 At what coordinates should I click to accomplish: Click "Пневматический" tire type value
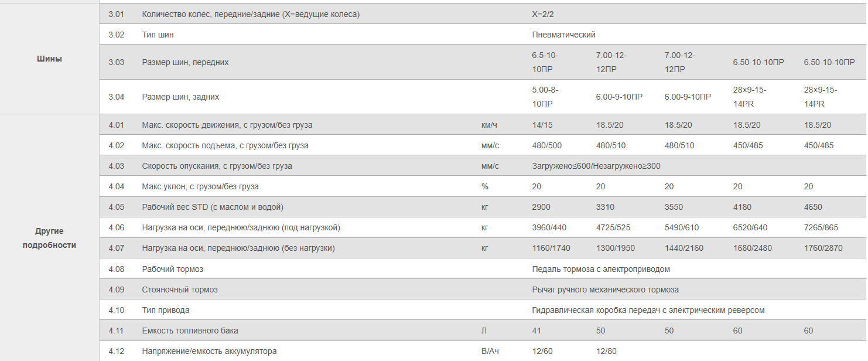[563, 35]
